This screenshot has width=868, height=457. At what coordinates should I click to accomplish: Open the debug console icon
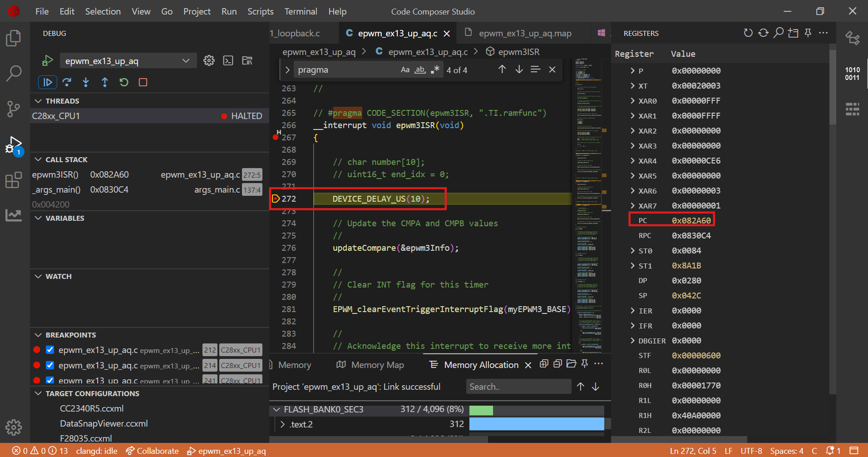(228, 60)
